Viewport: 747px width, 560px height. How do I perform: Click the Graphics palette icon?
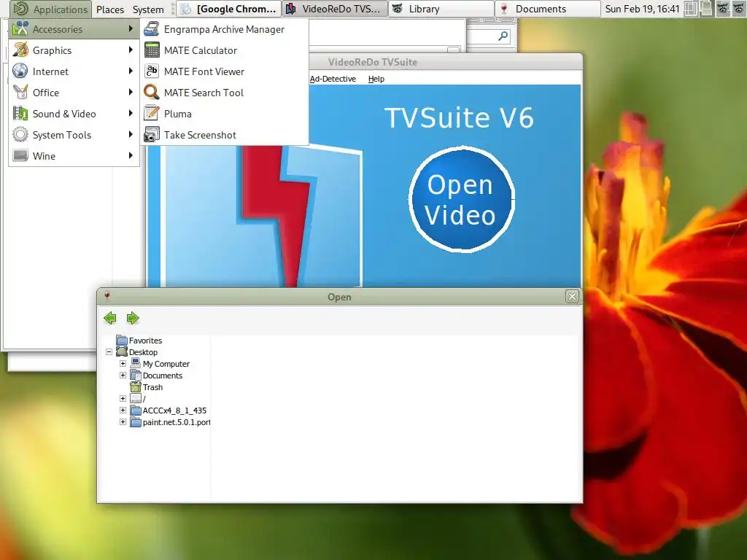coord(20,50)
